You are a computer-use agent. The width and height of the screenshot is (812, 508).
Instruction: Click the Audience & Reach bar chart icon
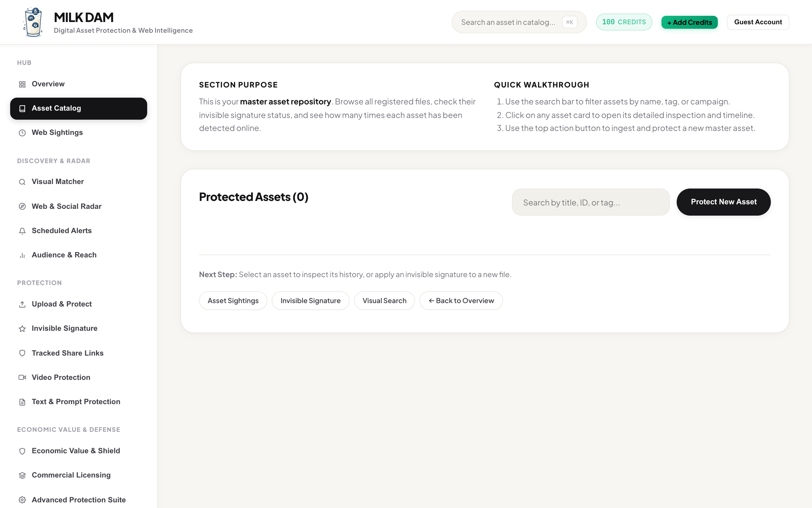click(22, 255)
